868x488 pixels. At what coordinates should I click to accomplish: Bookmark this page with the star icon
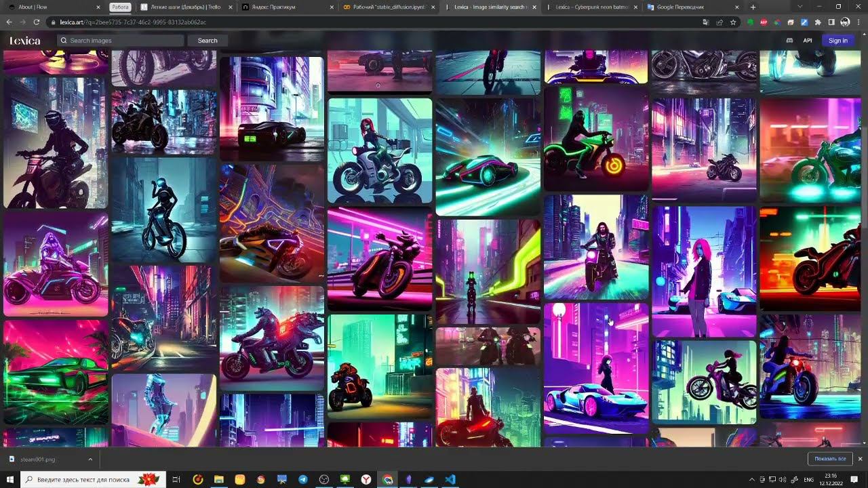tap(733, 22)
